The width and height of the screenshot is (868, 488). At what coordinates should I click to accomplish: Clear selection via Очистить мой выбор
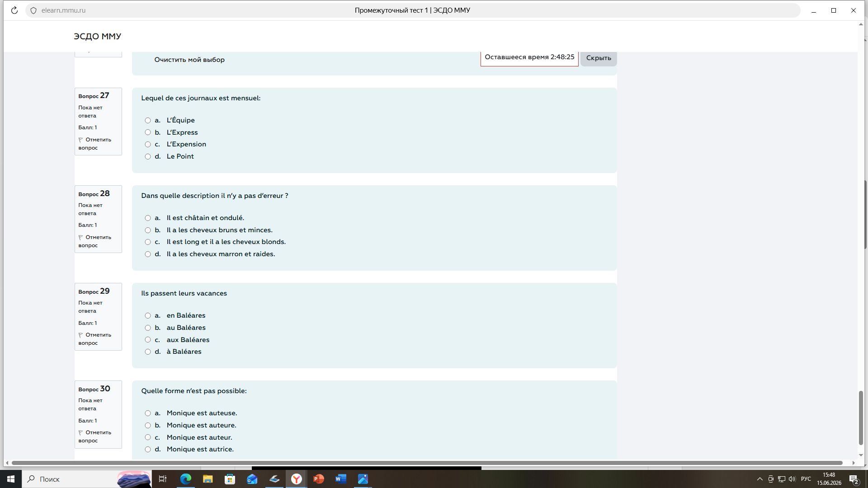[x=189, y=60]
